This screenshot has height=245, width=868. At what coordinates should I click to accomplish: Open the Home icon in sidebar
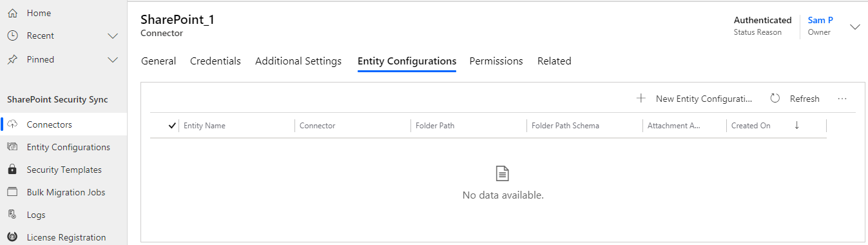coord(12,13)
